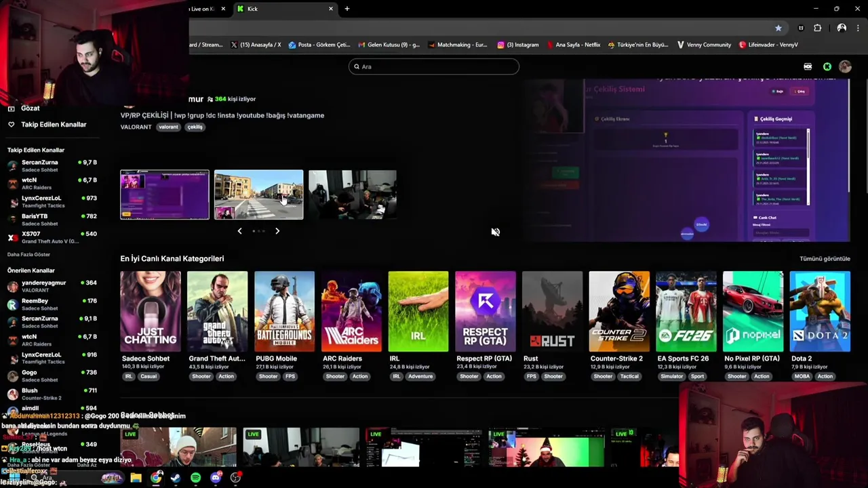The height and width of the screenshot is (488, 868).
Task: Open the Dota 2 category card
Action: tap(820, 311)
